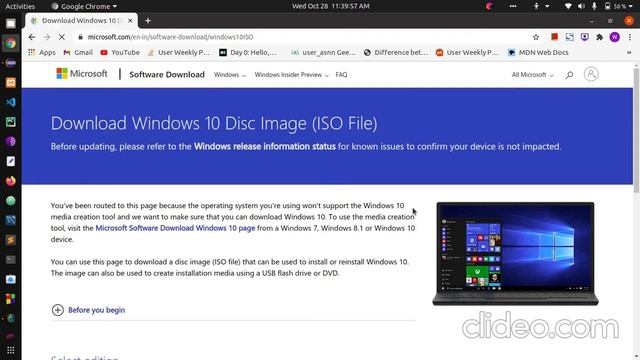This screenshot has width=640, height=360.
Task: Click the forward navigation arrow
Action: pyautogui.click(x=47, y=37)
